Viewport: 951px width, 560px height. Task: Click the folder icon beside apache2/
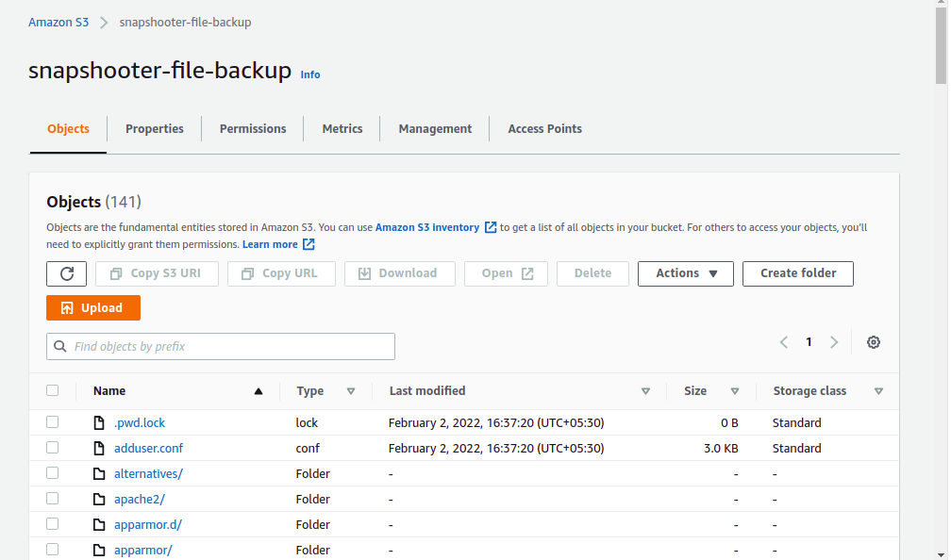(x=99, y=500)
